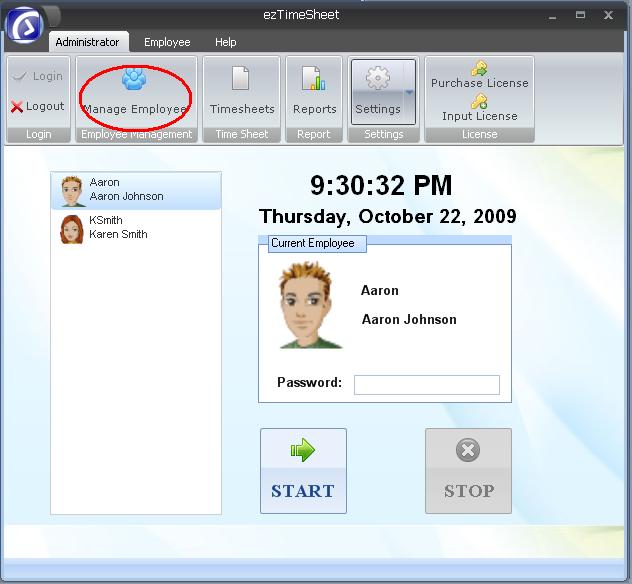This screenshot has width=632, height=584.
Task: Click the Login button in ribbon
Action: [x=38, y=76]
